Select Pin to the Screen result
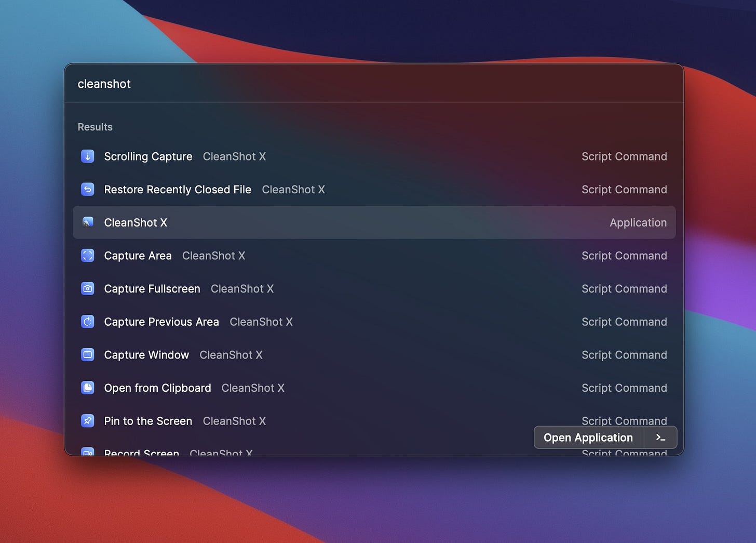 pos(374,421)
